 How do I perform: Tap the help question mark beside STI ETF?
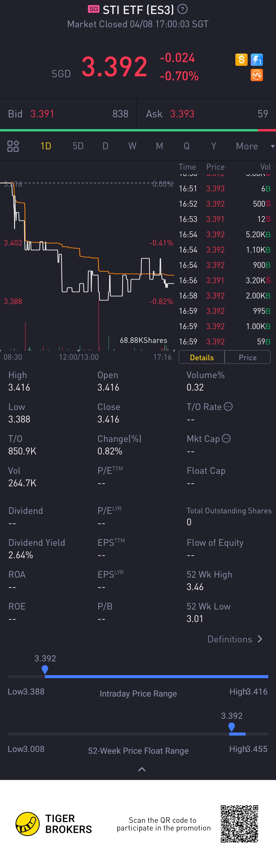coord(182,9)
